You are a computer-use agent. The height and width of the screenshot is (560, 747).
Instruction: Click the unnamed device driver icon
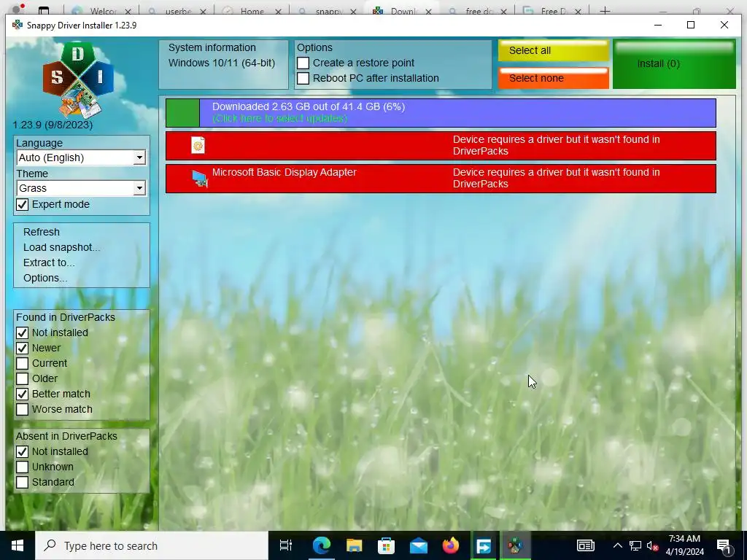[198, 145]
